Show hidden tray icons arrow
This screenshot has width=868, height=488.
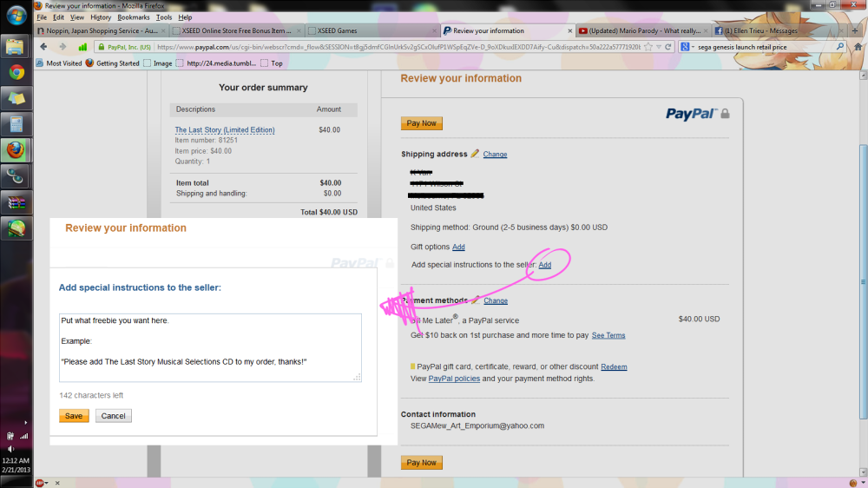coord(25,423)
